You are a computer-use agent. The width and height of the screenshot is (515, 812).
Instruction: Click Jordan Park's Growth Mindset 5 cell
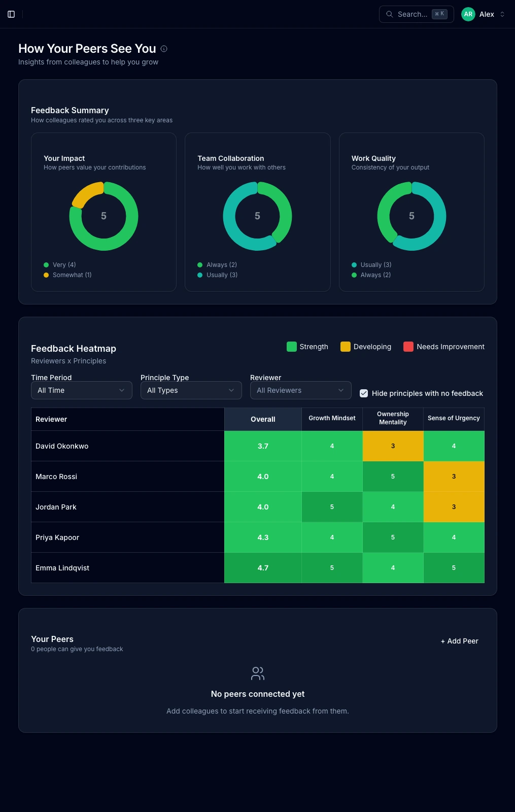(332, 507)
